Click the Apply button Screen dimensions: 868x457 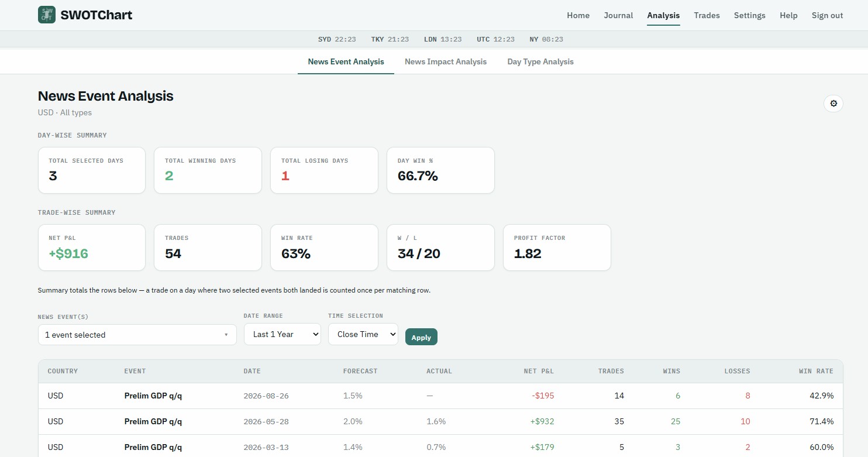click(x=421, y=337)
